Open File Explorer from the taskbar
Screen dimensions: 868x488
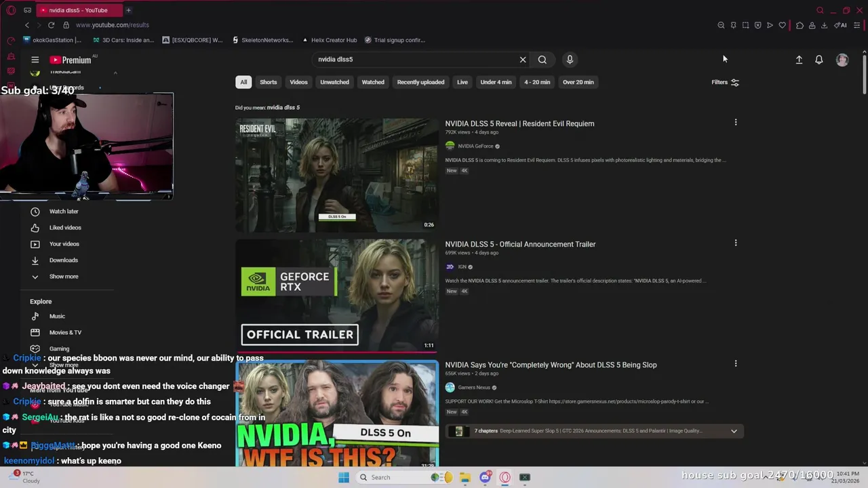click(465, 477)
